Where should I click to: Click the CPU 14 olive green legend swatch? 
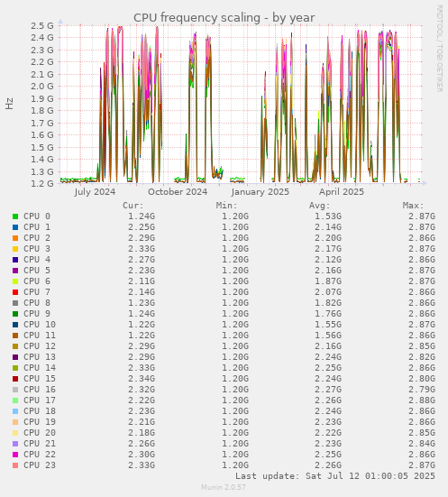pyautogui.click(x=15, y=368)
